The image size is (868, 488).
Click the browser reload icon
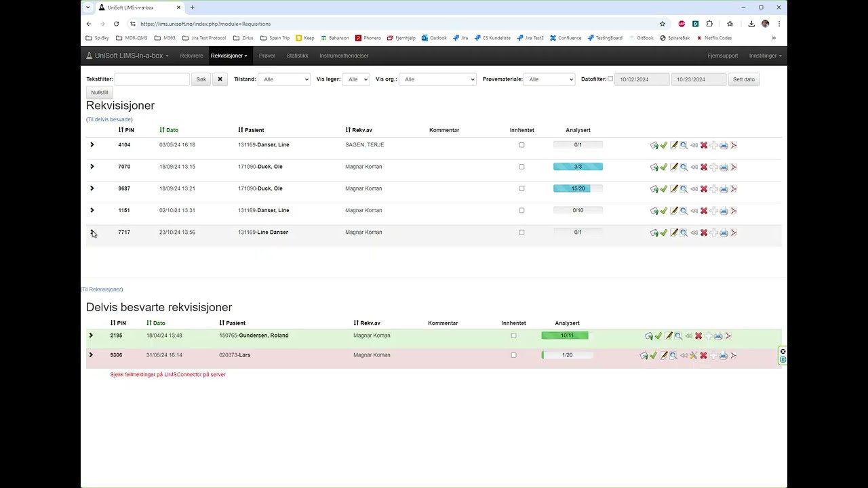click(x=117, y=24)
